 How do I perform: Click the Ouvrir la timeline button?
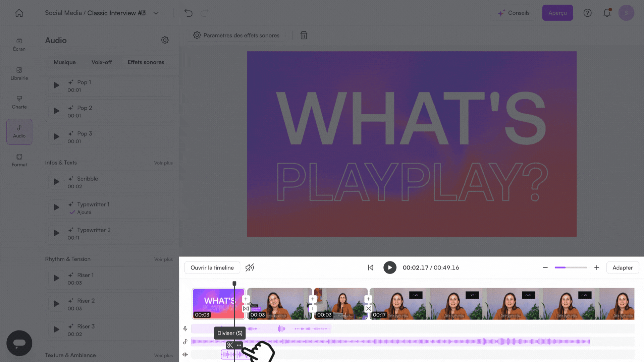coord(212,268)
